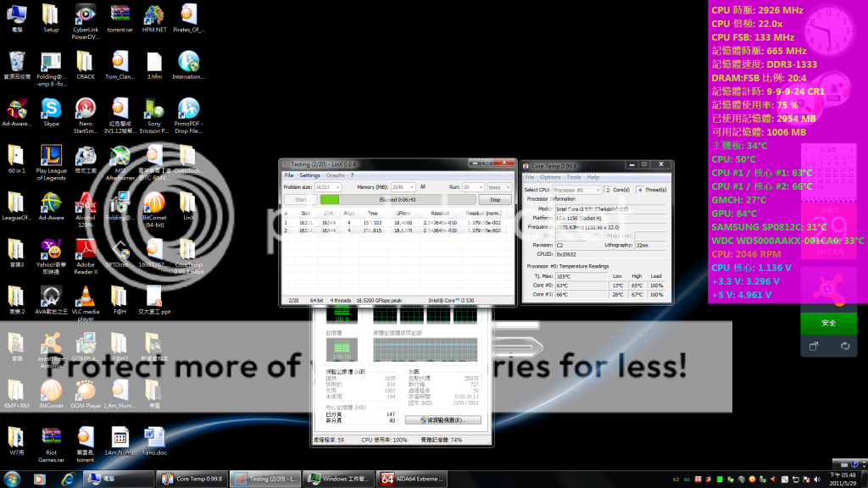Open the PrimoPDF Drop File icon
Viewport: 868px width, 488px height.
pos(188,116)
